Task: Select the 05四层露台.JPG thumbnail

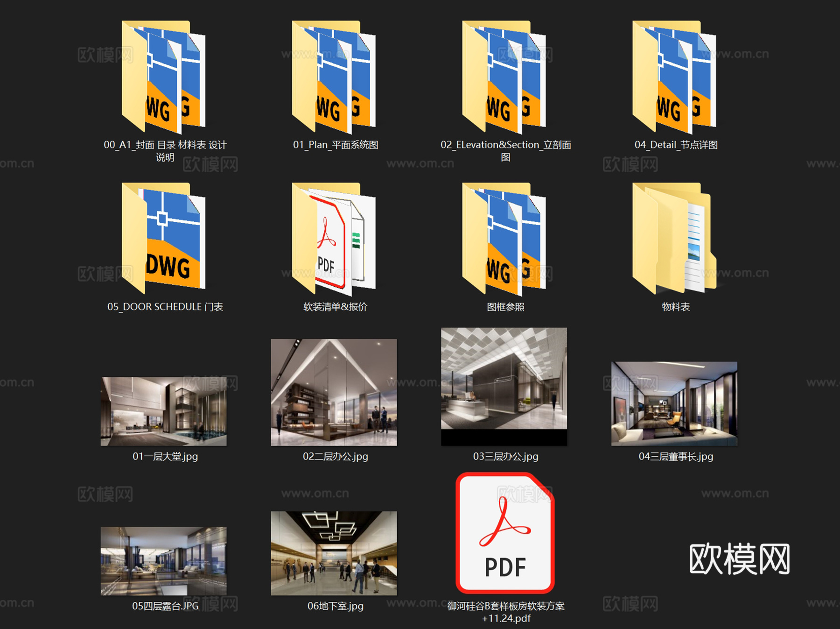Action: [166, 560]
